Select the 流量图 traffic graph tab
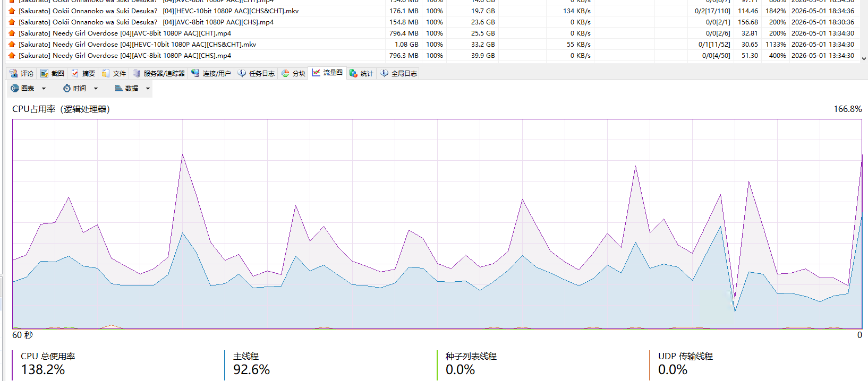 coord(327,73)
